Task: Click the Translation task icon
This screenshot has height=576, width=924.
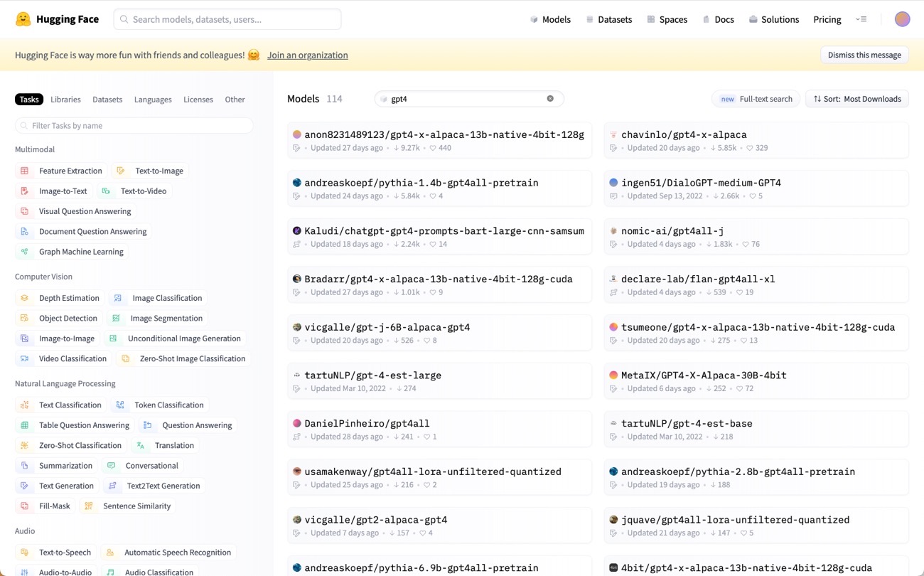Action: (141, 446)
